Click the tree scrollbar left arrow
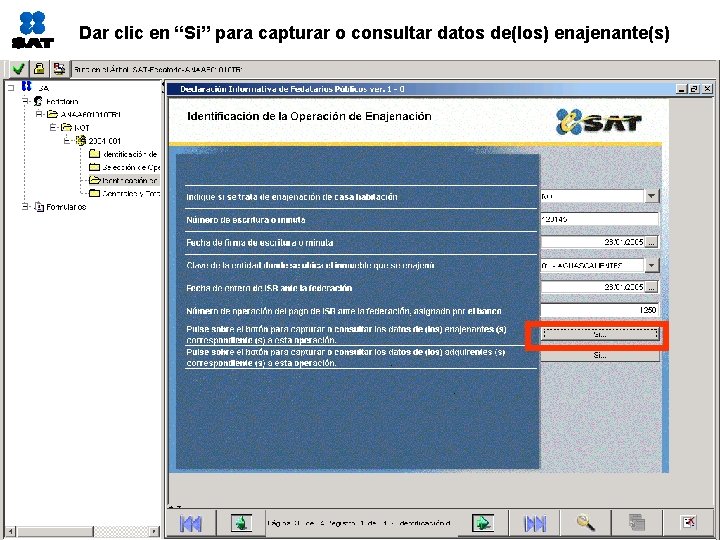Screen dimensions: 720x540 point(10,531)
